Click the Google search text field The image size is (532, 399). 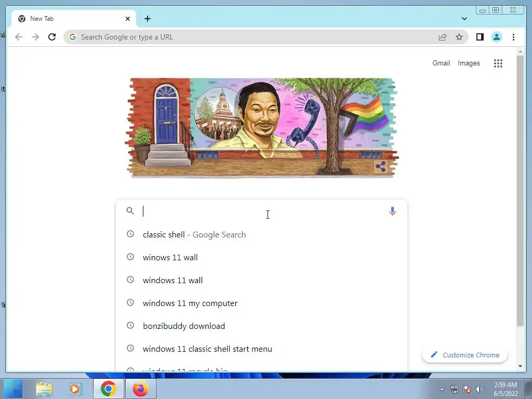tap(263, 211)
